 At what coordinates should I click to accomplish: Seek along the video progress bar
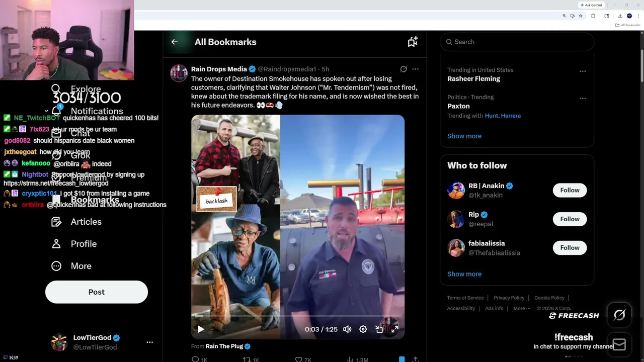tap(297, 316)
